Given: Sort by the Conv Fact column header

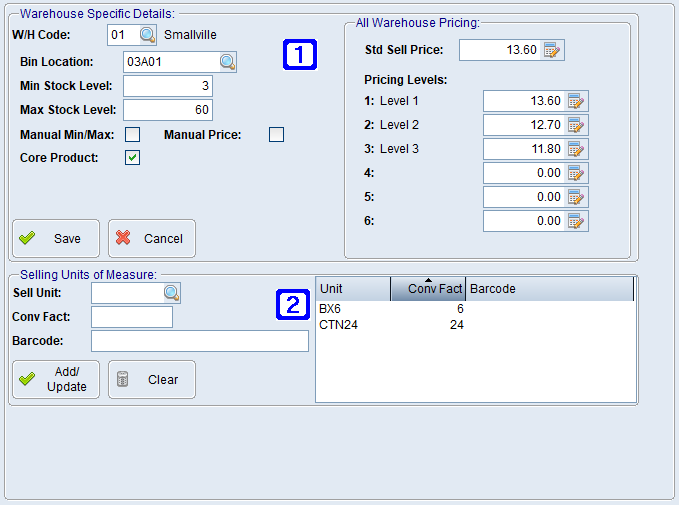Looking at the screenshot, I should pos(428,289).
